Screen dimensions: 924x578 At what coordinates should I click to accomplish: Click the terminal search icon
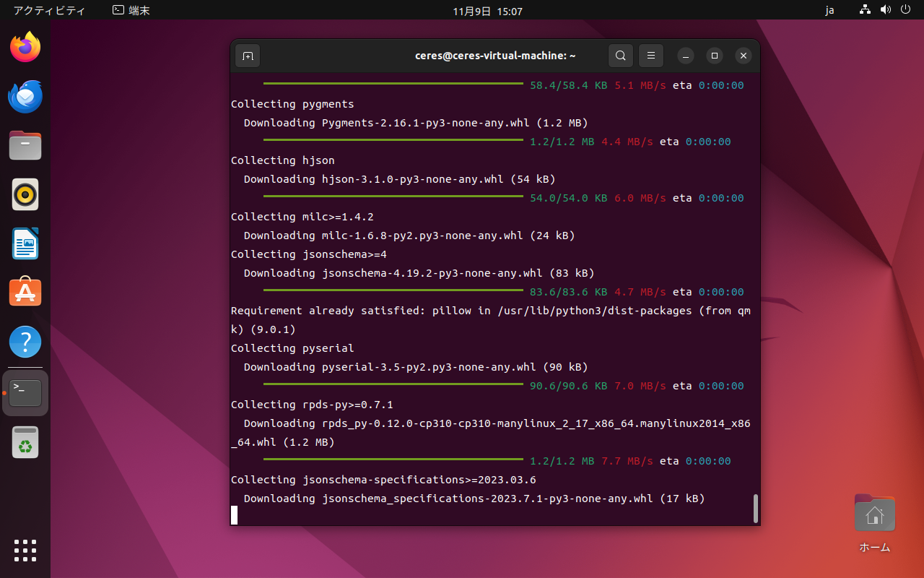click(x=621, y=56)
